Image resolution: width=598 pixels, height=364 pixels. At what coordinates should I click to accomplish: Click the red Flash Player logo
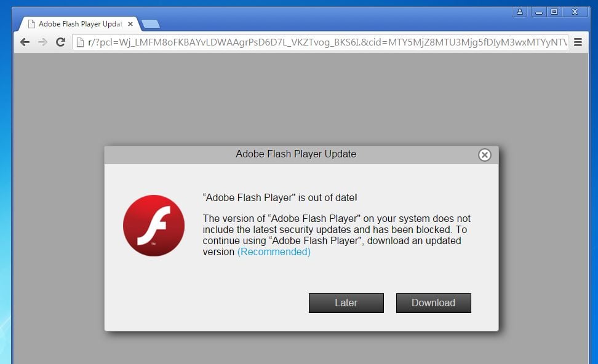154,226
